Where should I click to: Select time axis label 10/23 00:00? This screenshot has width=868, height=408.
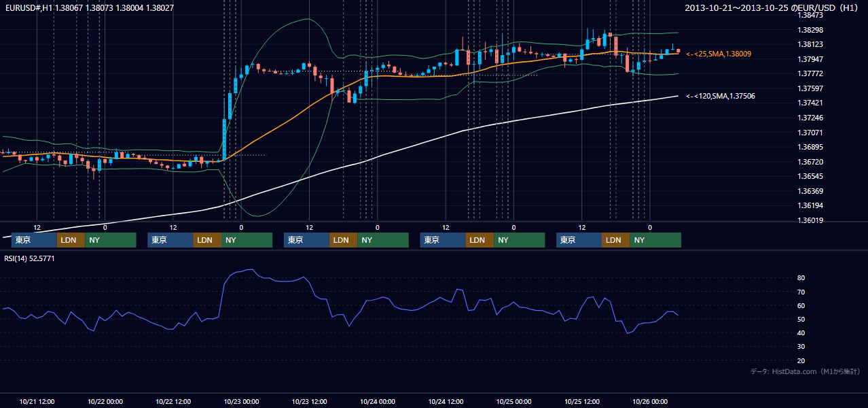(241, 401)
